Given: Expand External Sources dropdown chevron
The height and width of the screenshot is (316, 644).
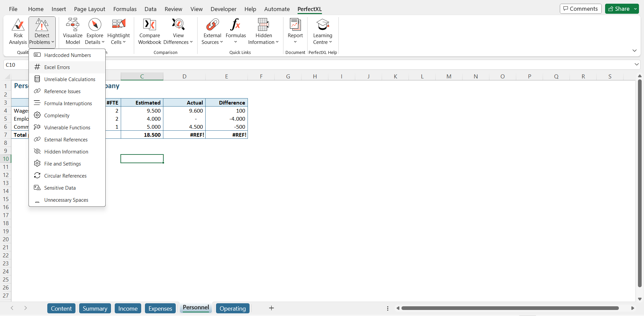Looking at the screenshot, I should pyautogui.click(x=221, y=42).
